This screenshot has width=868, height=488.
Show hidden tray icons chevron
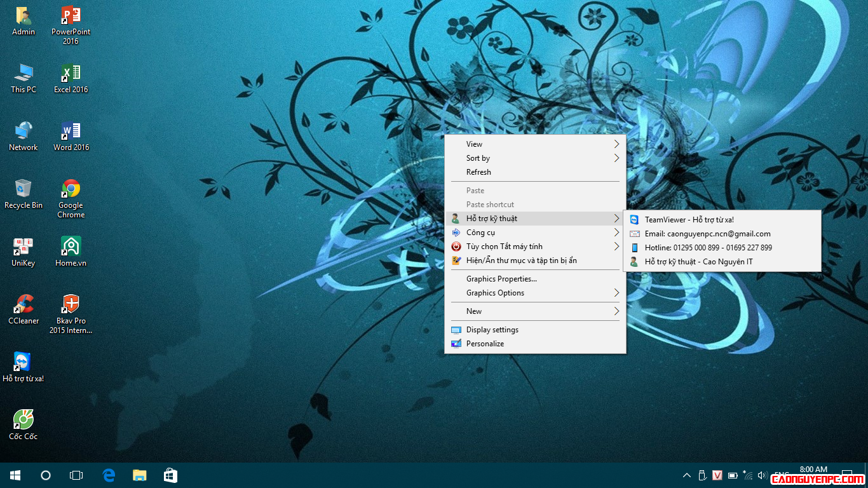(x=687, y=475)
